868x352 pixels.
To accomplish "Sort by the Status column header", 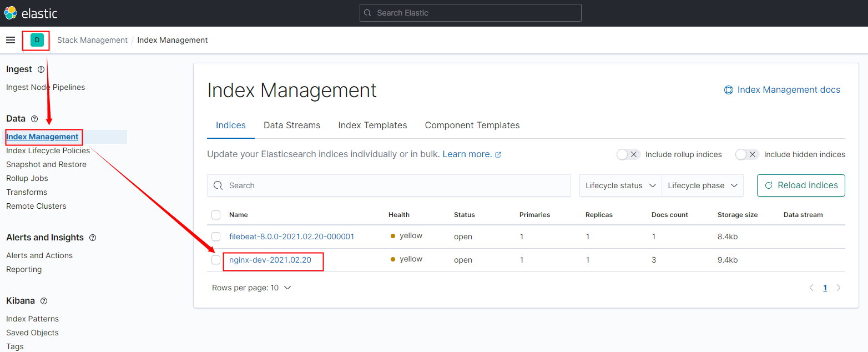I will click(x=465, y=215).
